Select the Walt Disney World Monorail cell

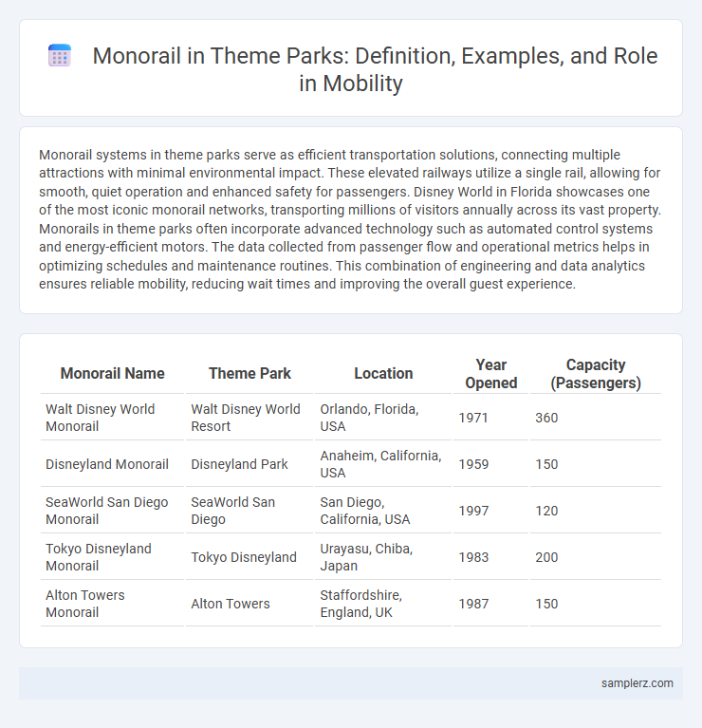112,418
